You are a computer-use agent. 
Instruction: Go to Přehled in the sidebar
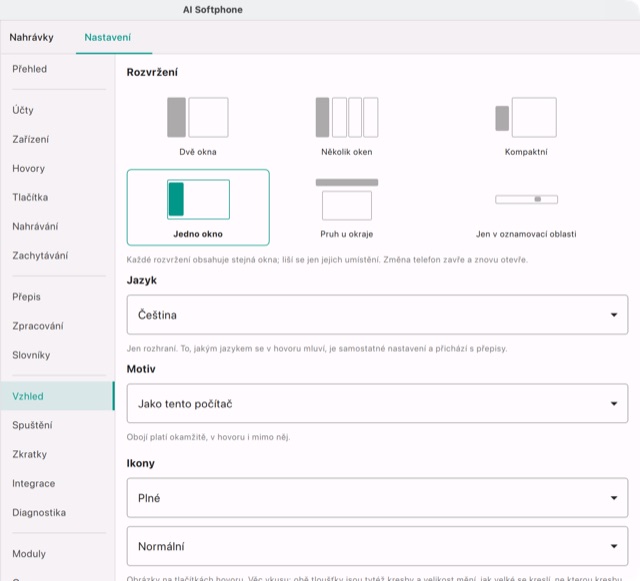[29, 69]
